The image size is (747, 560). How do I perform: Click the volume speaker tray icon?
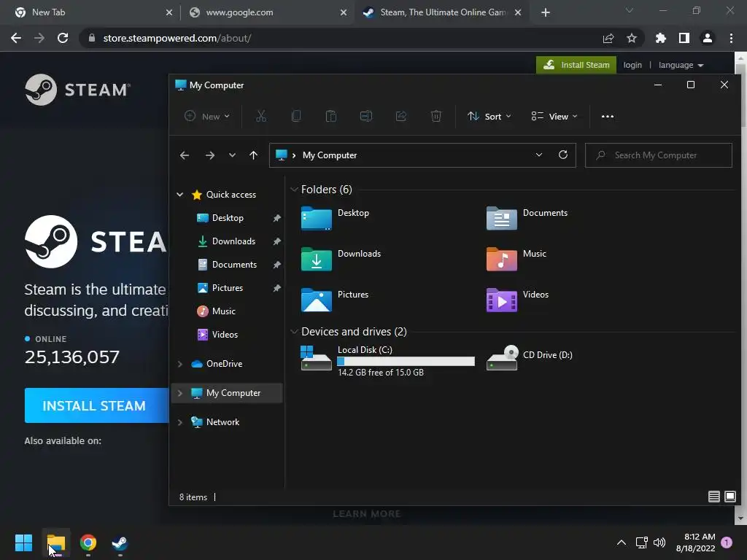(x=659, y=542)
